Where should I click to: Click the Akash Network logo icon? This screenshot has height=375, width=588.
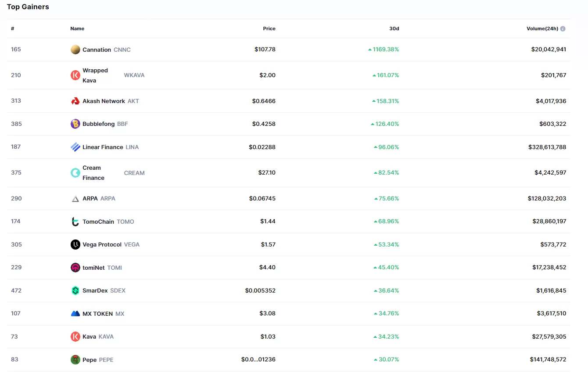[x=75, y=101]
